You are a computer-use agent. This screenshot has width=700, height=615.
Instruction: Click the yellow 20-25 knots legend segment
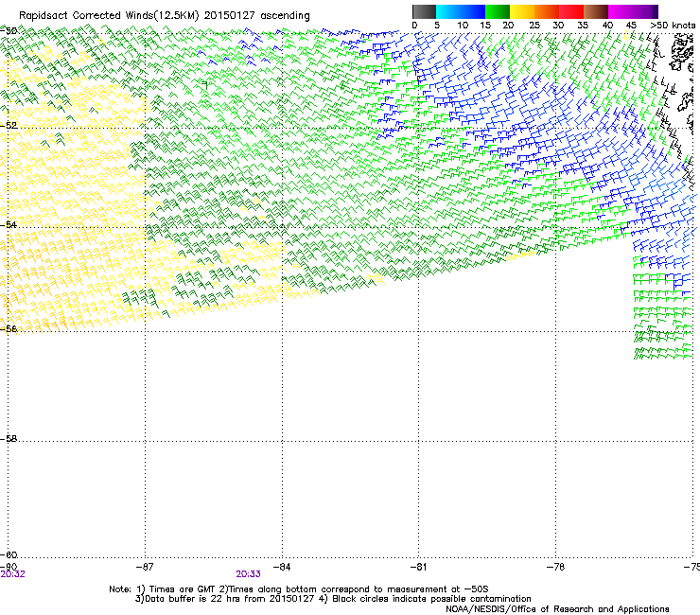[x=522, y=11]
